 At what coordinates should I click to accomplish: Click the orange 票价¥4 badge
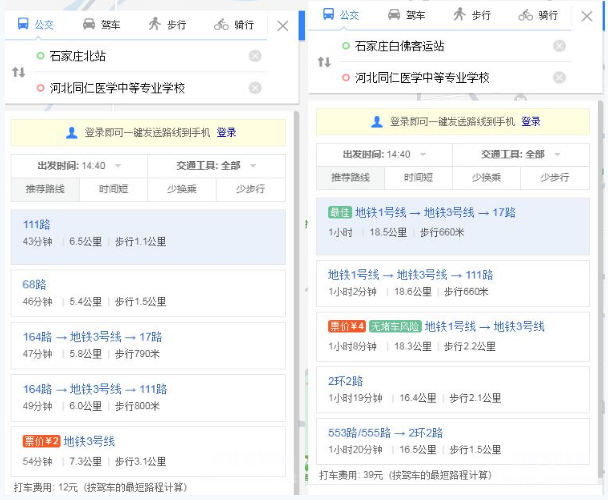(347, 327)
